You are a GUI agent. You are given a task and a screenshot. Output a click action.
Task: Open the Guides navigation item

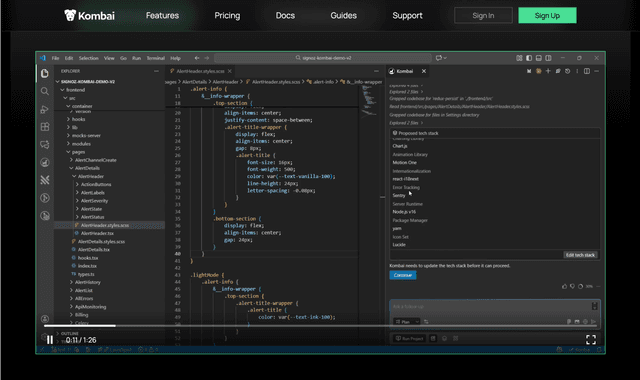tap(344, 16)
